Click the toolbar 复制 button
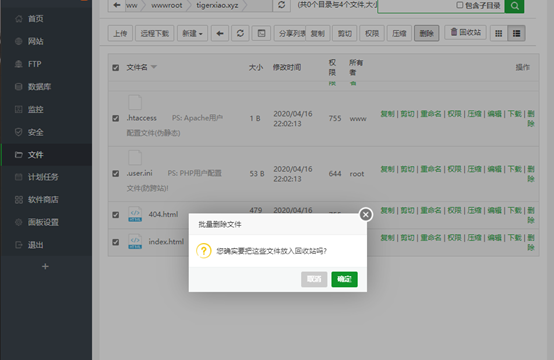 318,34
